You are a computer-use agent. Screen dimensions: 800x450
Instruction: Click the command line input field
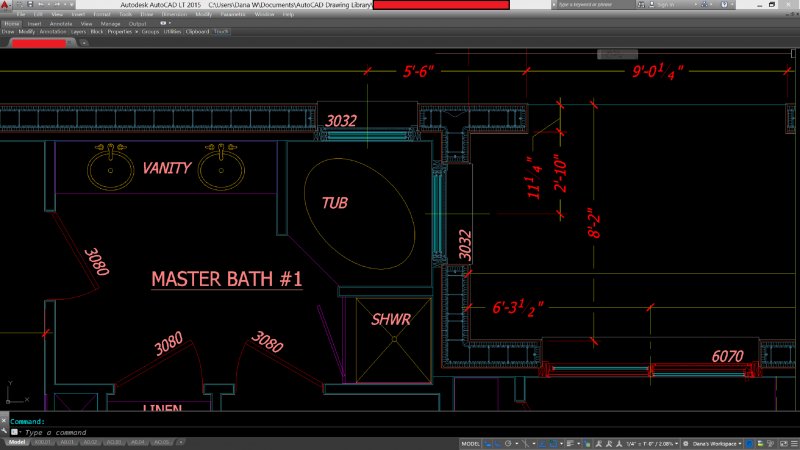coord(200,432)
